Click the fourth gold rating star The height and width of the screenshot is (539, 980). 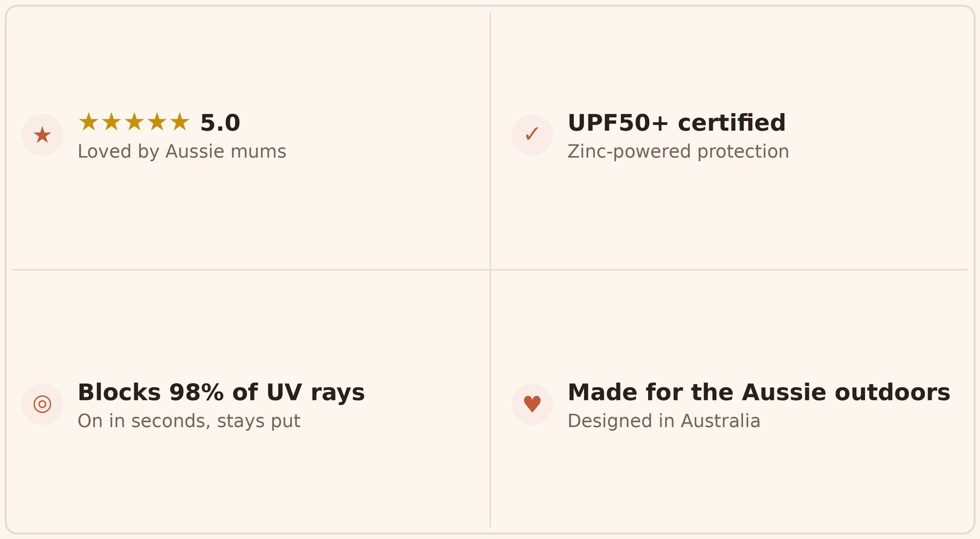pos(157,122)
